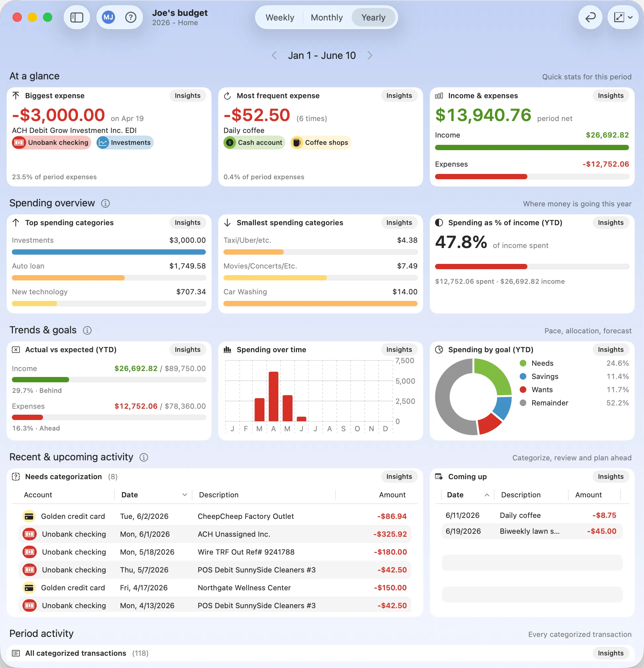The width and height of the screenshot is (644, 668).
Task: Toggle the sidebar panel button
Action: (77, 18)
